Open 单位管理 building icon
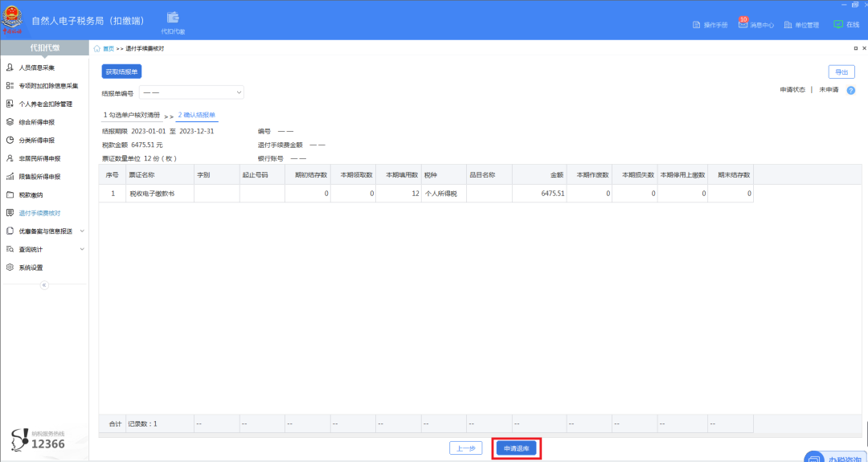This screenshot has height=462, width=868. (788, 25)
